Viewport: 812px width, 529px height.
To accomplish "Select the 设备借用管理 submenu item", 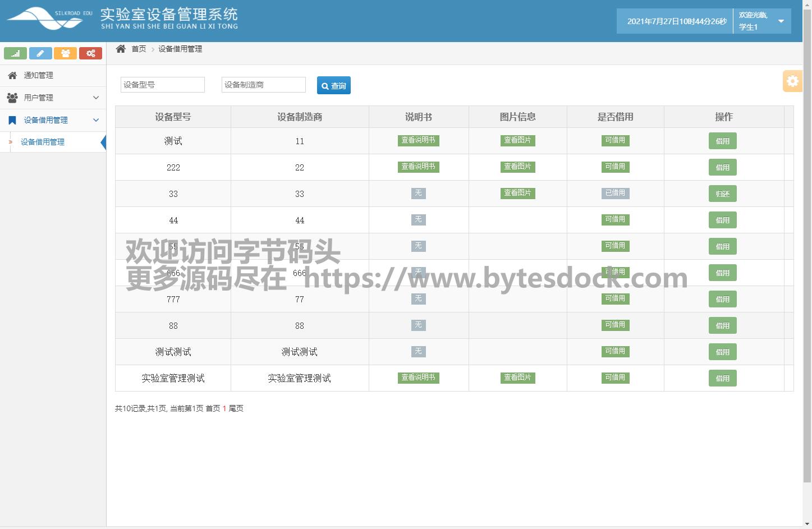I will pos(43,142).
